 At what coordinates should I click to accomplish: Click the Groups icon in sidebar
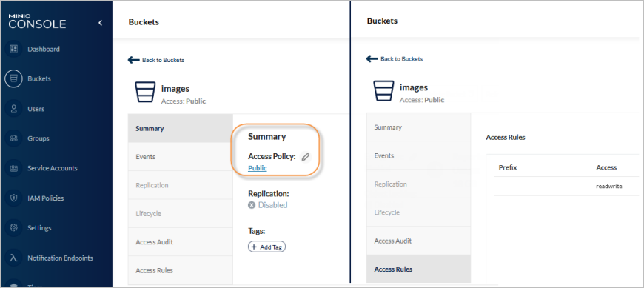click(x=13, y=138)
